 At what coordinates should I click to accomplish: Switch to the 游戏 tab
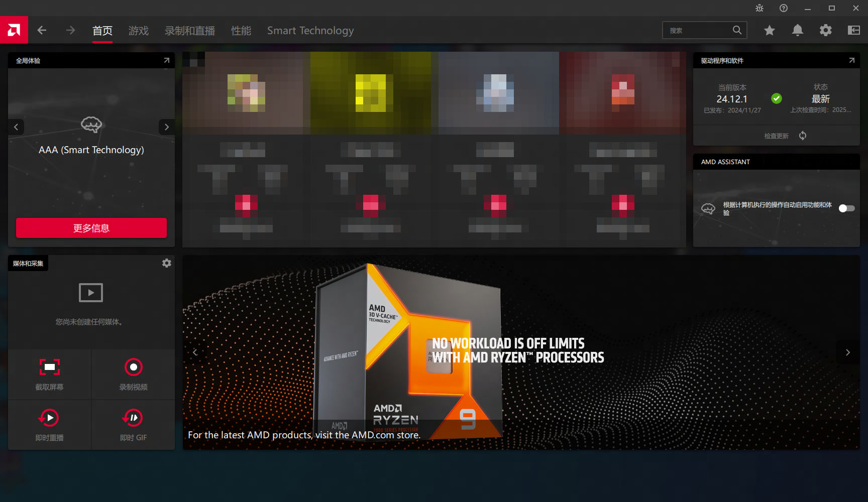coord(139,31)
